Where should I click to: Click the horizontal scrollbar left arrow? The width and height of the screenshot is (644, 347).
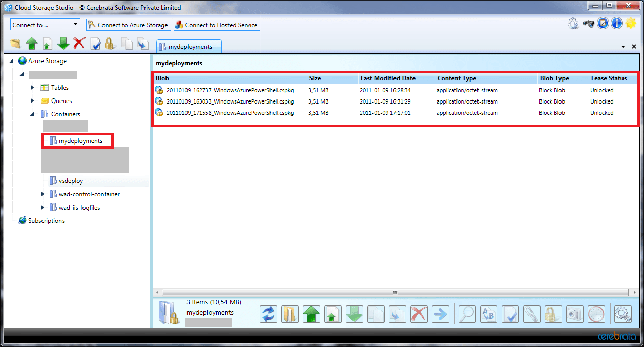coord(157,292)
